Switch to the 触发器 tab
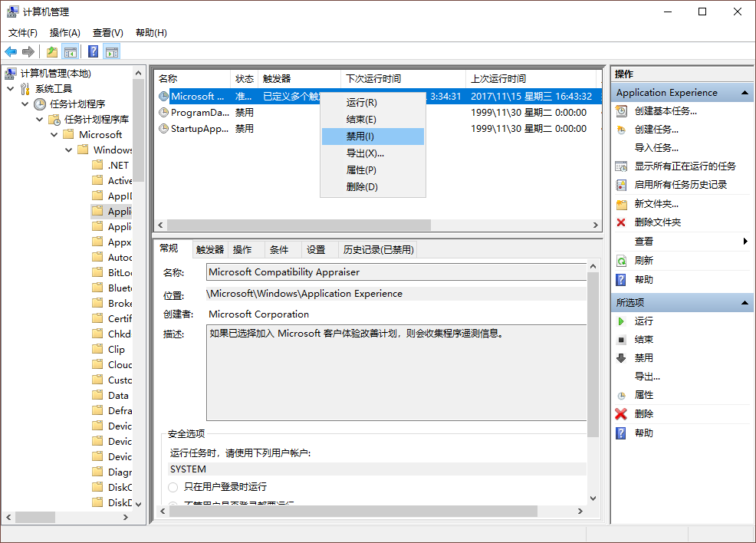The height and width of the screenshot is (543, 756). click(210, 248)
